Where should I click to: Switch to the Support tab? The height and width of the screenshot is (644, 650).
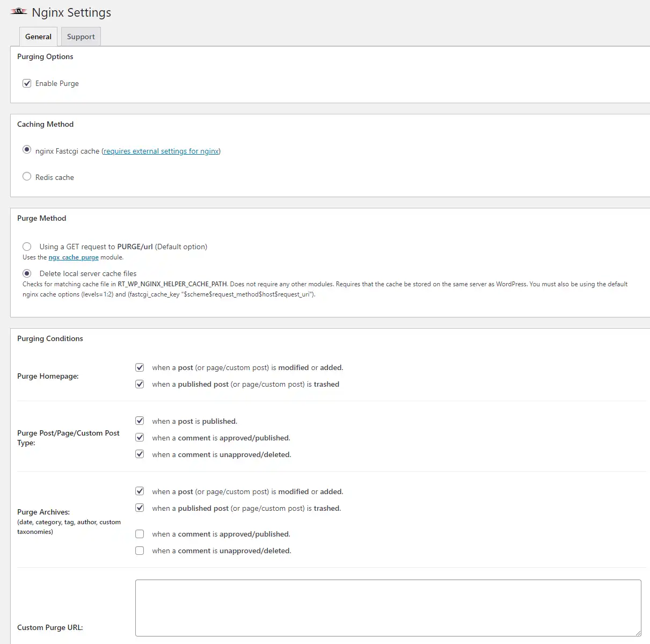[81, 37]
